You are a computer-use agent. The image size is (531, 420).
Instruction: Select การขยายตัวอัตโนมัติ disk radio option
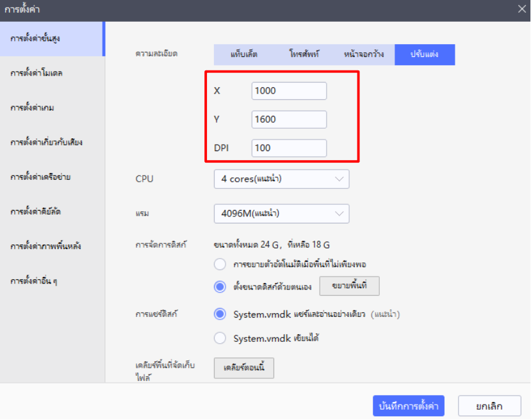(220, 264)
